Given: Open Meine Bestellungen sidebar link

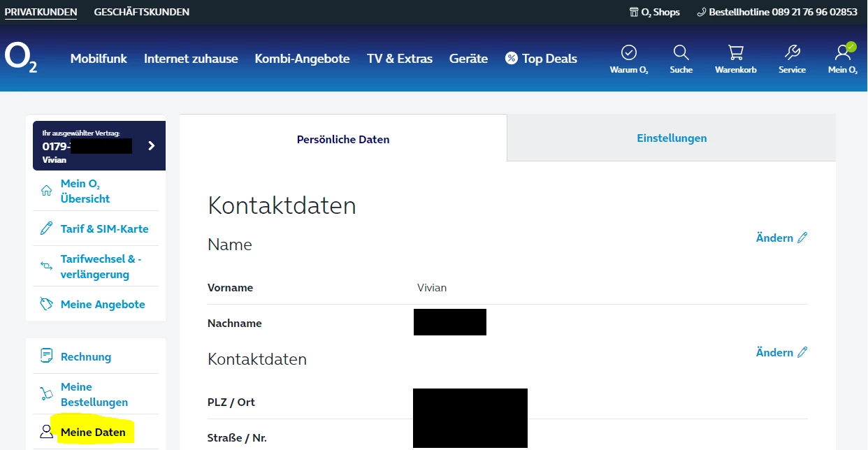Looking at the screenshot, I should point(94,394).
